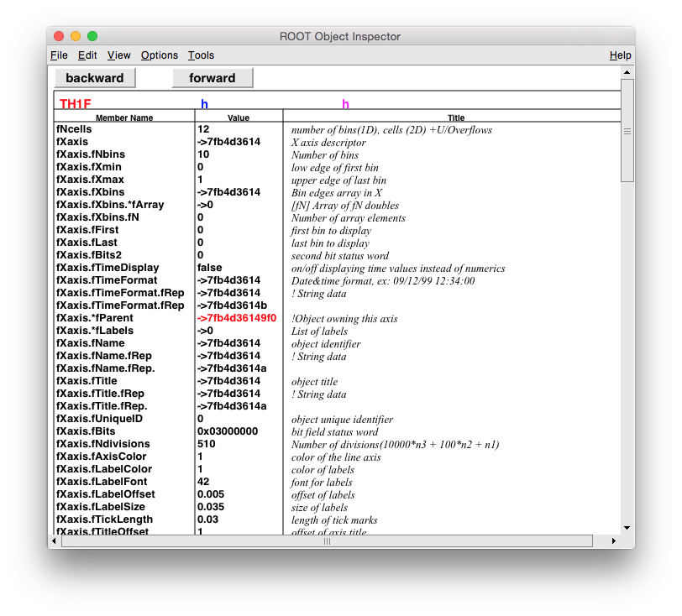
Task: Click the horizontal scrollbar thumb
Action: pyautogui.click(x=328, y=541)
